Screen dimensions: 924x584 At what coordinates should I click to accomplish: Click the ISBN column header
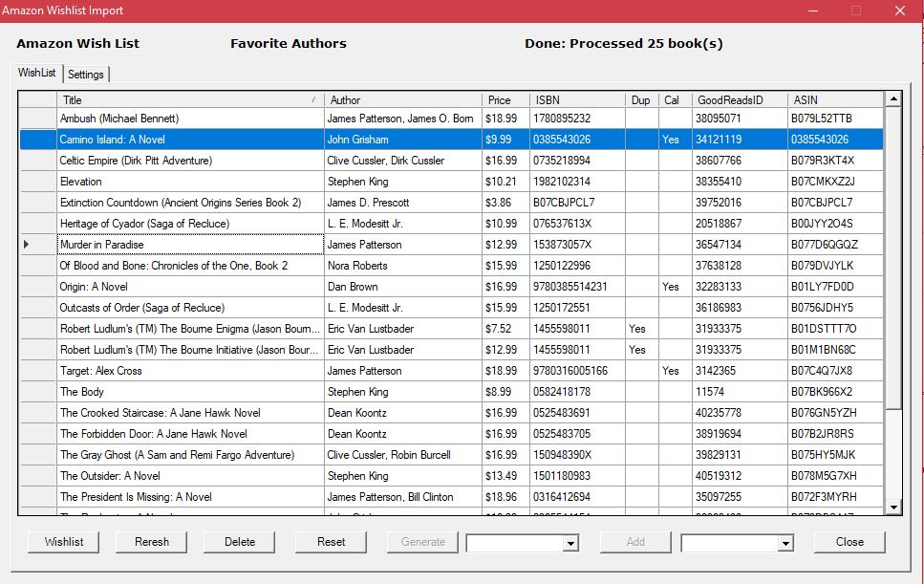click(577, 99)
